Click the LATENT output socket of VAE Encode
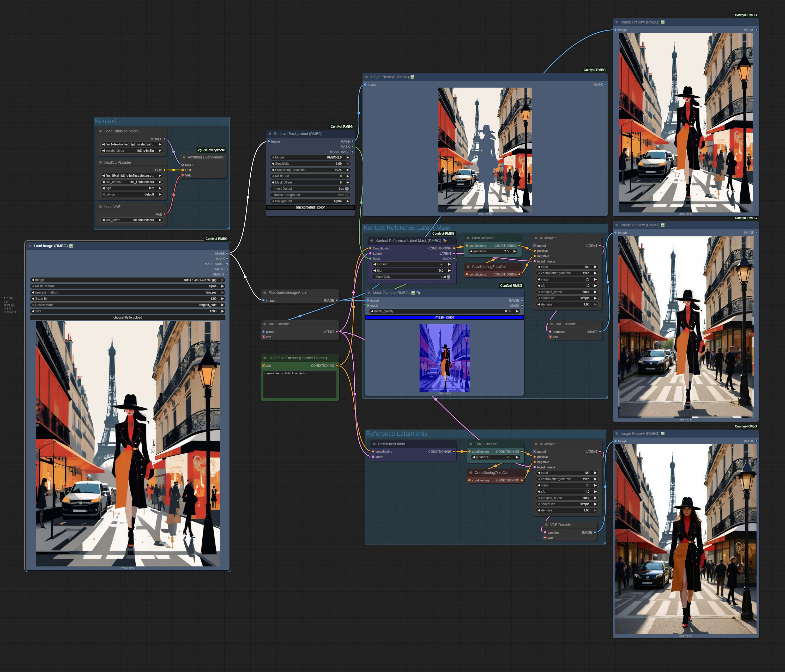785x672 pixels. 336,332
